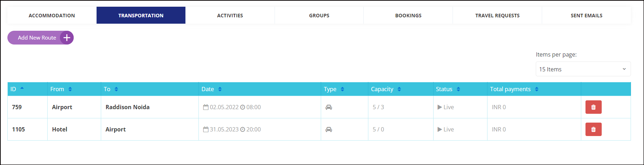Go to the Travel Requests tab
The height and width of the screenshot is (165, 644).
[497, 15]
